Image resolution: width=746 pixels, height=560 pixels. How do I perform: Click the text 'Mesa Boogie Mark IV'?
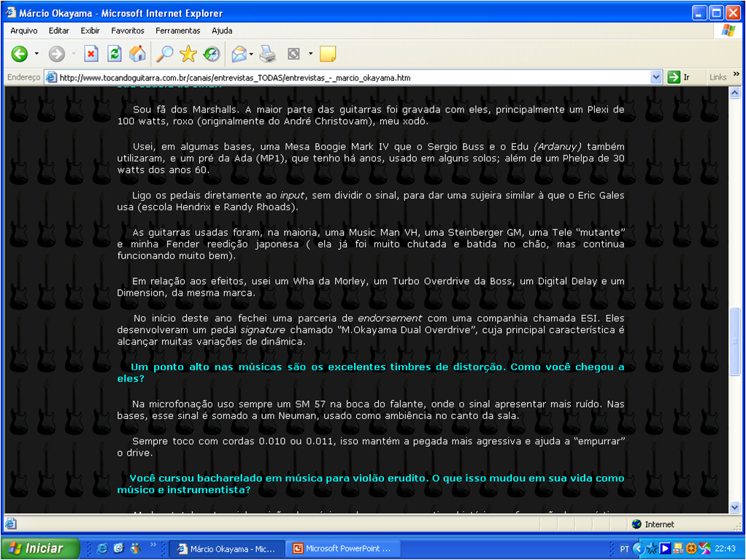coord(337,147)
